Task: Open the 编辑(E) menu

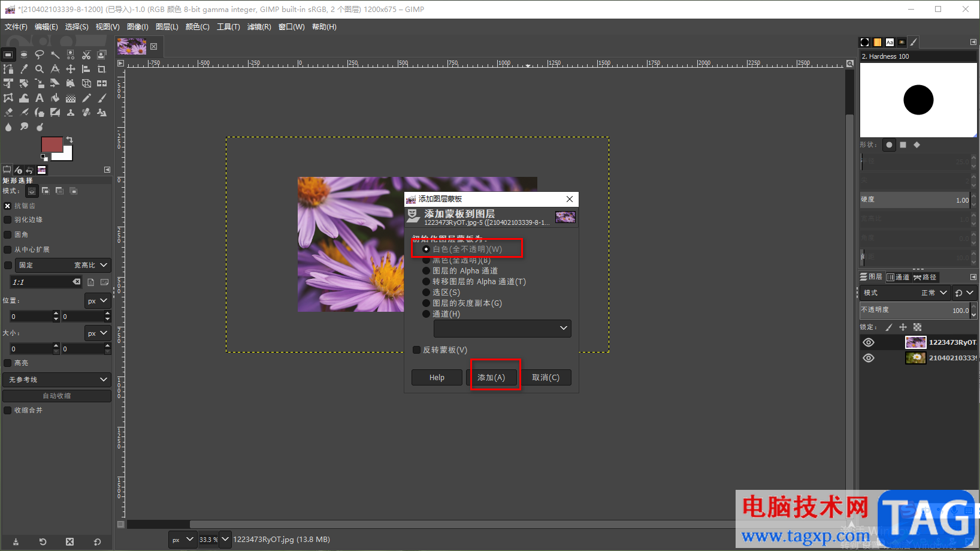Action: tap(46, 27)
